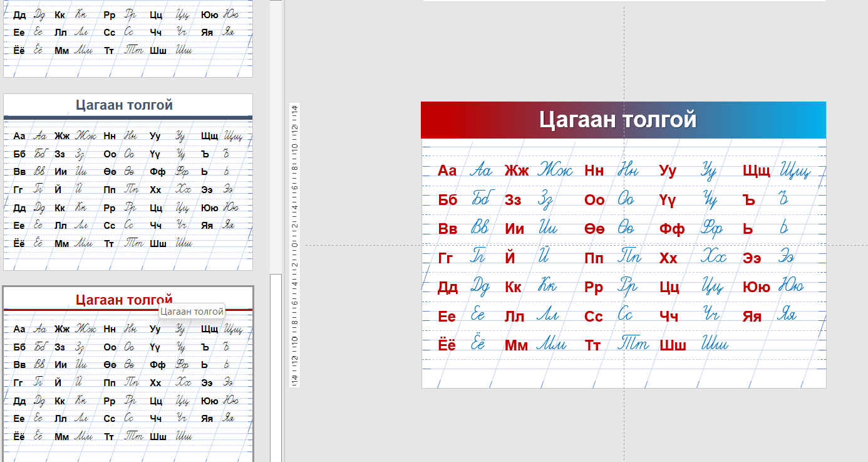Click red printed Чч on main slide

(x=669, y=317)
